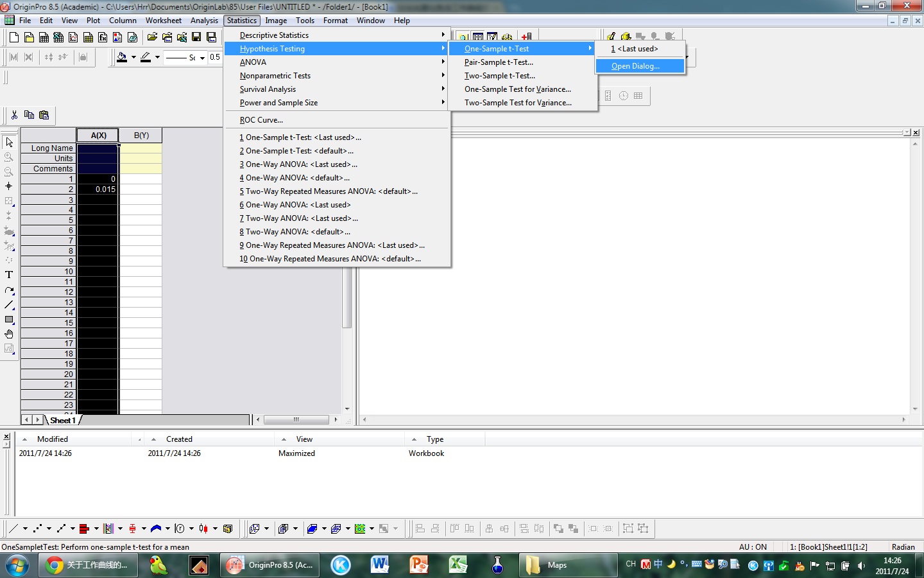Select the Screen Reader crosshair tool
The image size is (924, 578).
coord(9,186)
